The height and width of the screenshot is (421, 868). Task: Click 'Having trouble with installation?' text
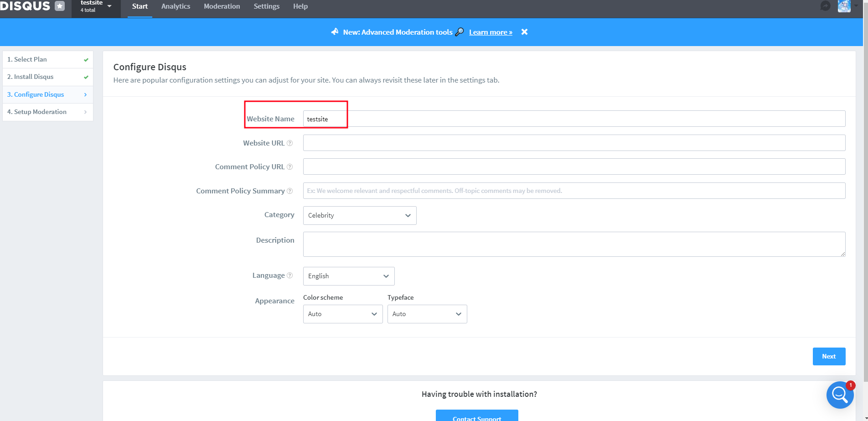pos(479,394)
